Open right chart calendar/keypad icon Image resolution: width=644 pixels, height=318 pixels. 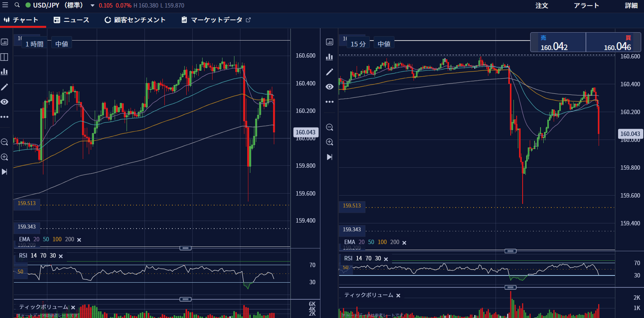(330, 42)
